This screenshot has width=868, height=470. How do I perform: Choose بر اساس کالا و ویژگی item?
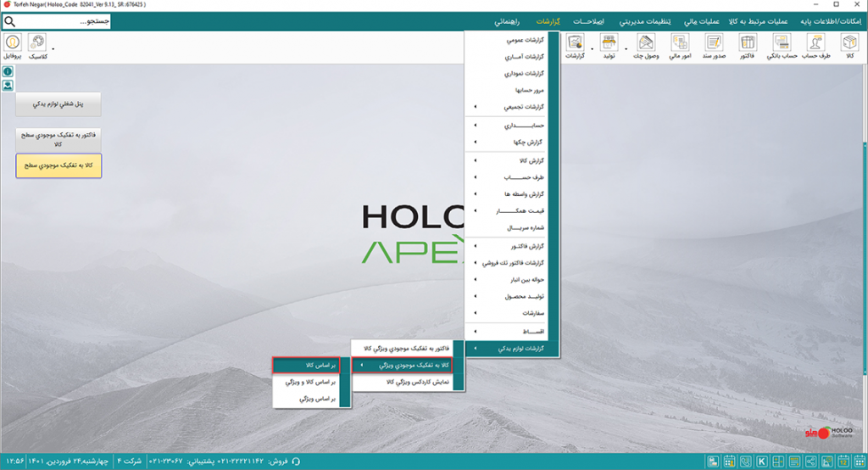(306, 382)
